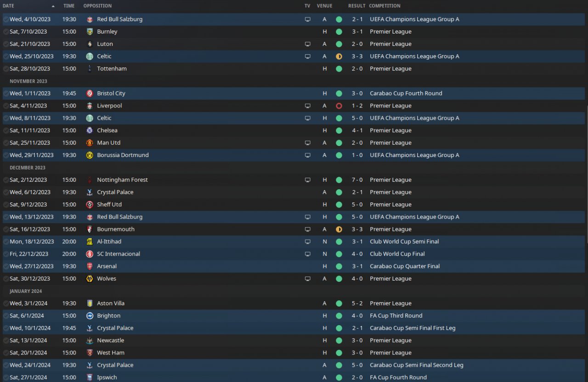Toggle the row selector for Tottenham fixture

[x=6, y=69]
